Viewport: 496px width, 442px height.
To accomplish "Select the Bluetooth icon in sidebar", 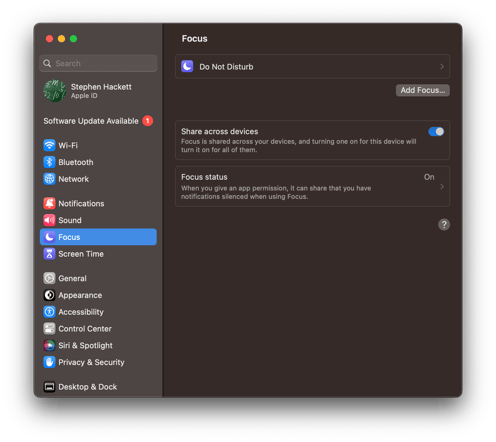I will point(49,162).
